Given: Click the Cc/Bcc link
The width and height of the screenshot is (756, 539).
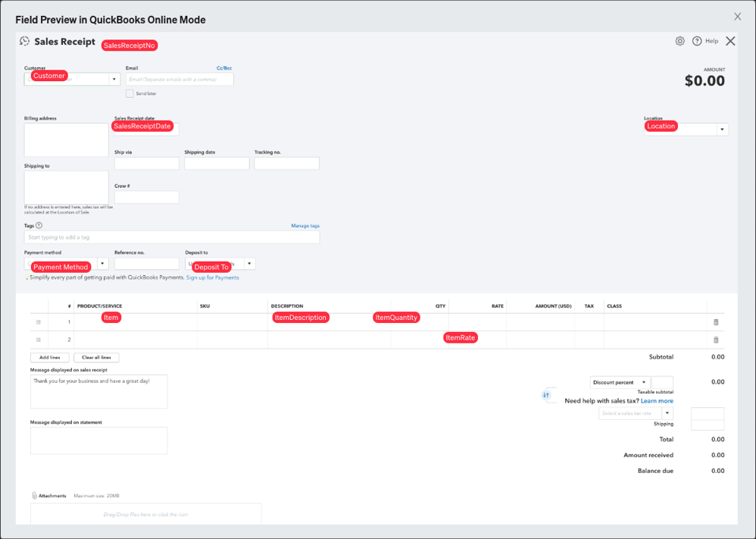Looking at the screenshot, I should click(x=223, y=67).
